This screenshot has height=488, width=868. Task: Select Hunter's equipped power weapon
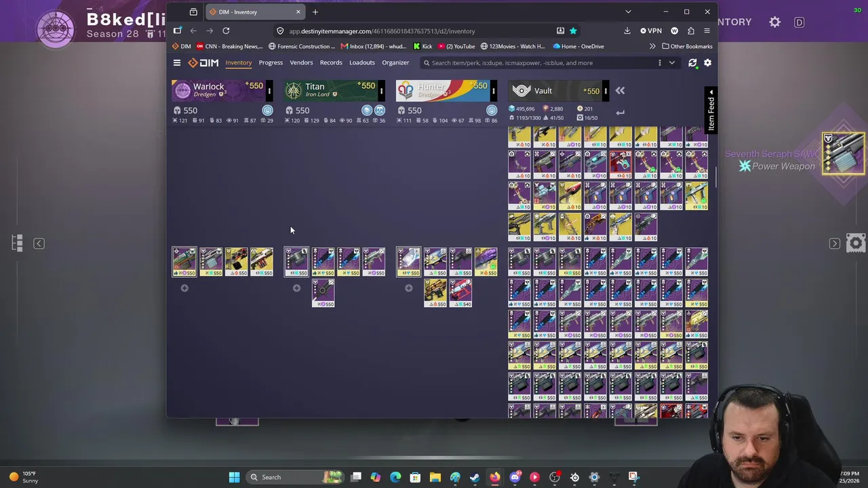click(x=408, y=262)
